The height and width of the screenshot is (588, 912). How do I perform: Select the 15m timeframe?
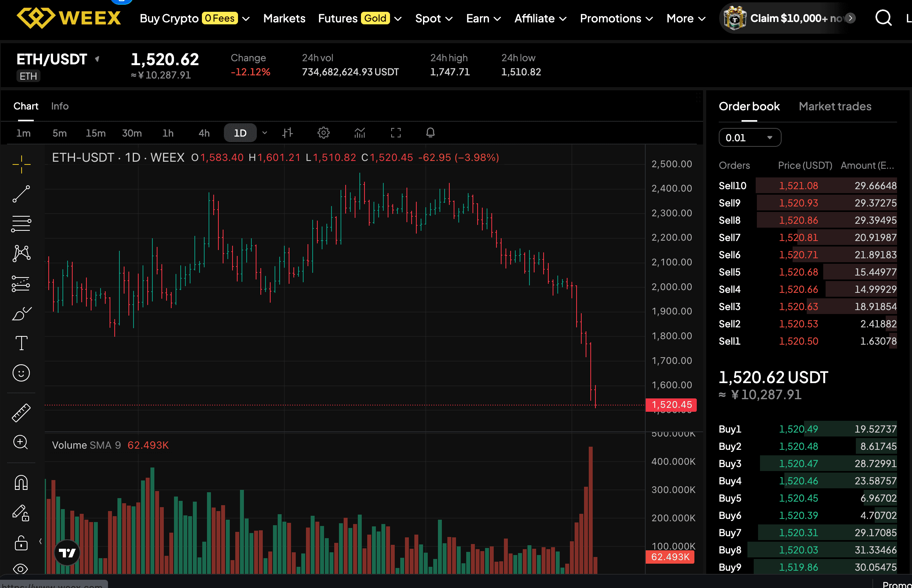[96, 133]
